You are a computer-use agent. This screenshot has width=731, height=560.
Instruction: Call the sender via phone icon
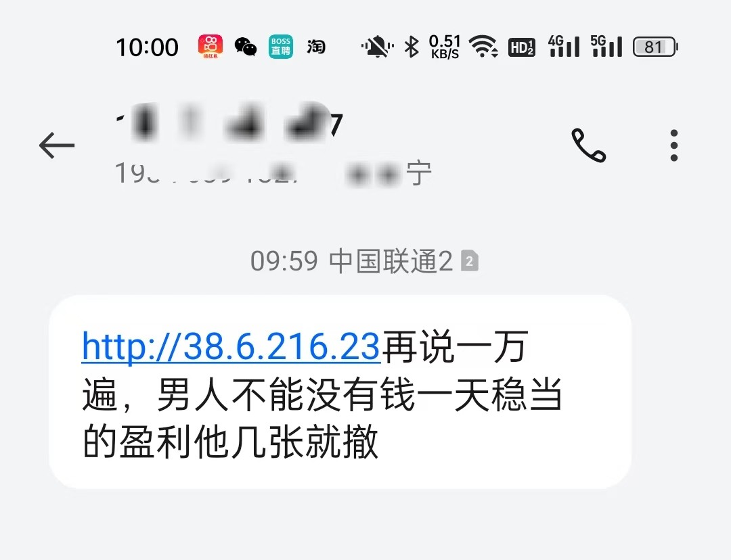pos(588,145)
